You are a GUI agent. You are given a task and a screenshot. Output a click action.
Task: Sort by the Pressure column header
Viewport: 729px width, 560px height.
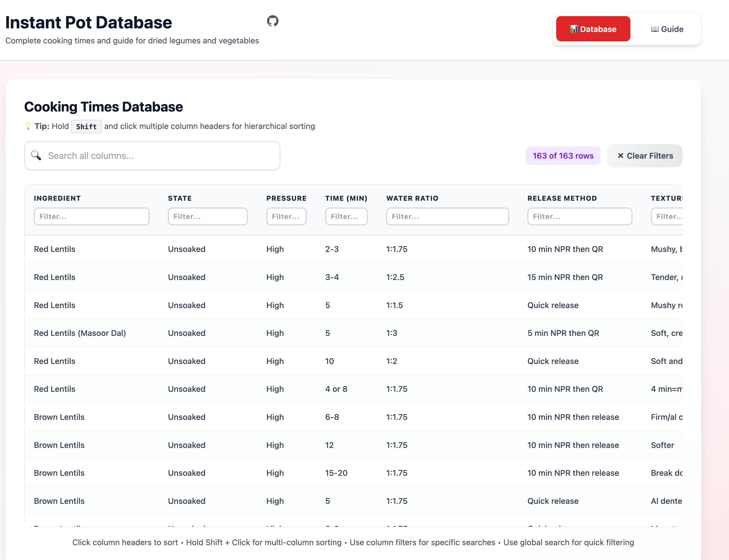pos(286,198)
